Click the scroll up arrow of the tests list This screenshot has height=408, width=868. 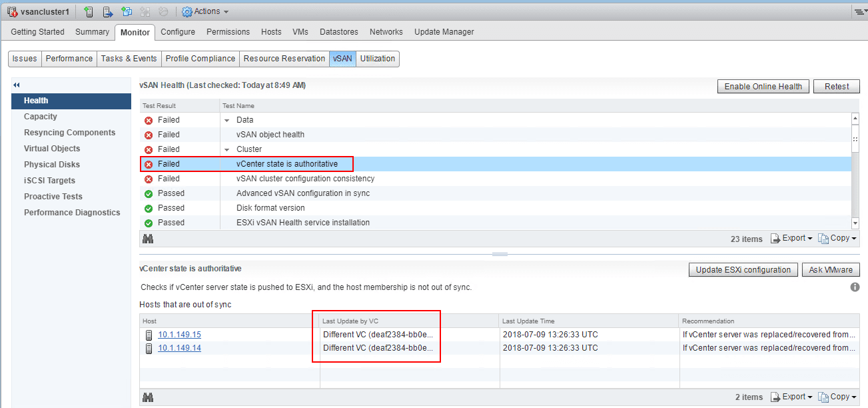[x=855, y=118]
